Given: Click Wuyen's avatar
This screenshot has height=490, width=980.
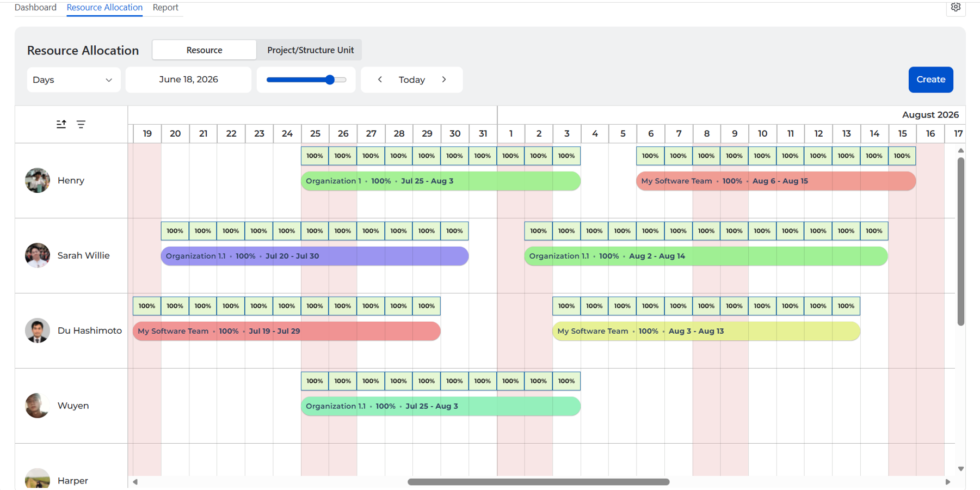Looking at the screenshot, I should 38,406.
